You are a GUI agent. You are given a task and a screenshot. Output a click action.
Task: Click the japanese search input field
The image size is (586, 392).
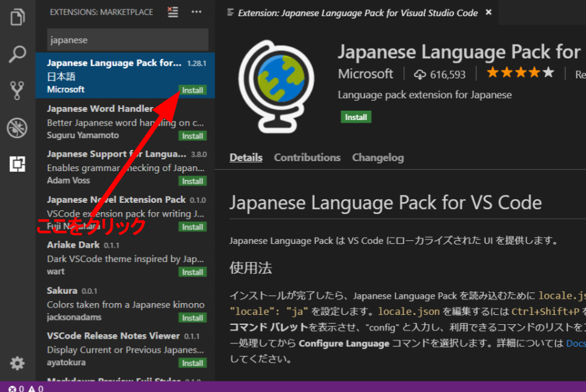128,40
